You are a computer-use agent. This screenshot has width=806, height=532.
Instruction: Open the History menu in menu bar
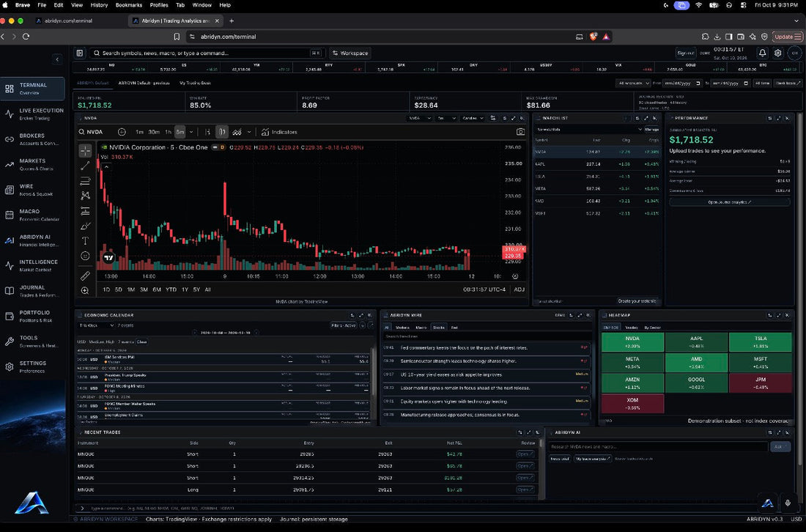(99, 5)
